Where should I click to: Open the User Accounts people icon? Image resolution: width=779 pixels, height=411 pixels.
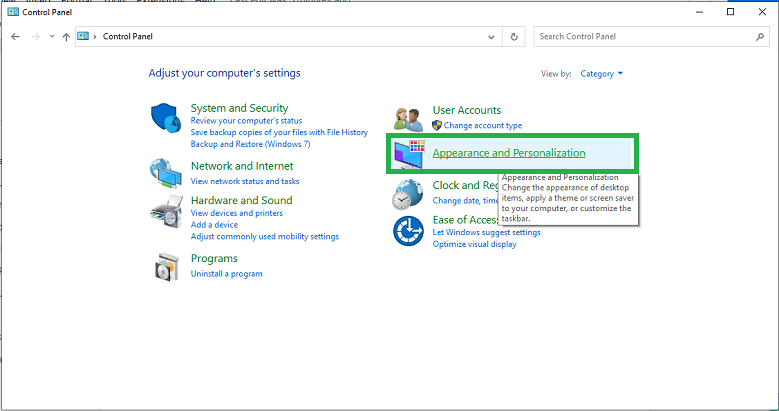(409, 119)
